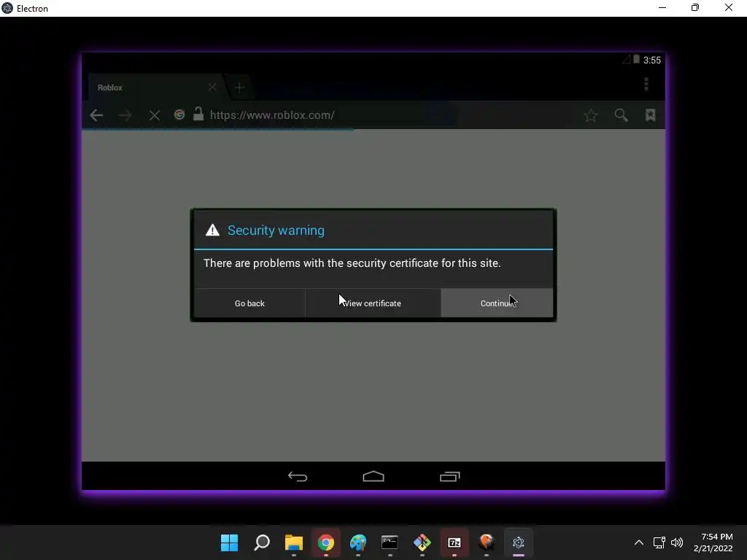747x560 pixels.
Task: Open the Windows Start menu
Action: tap(229, 542)
